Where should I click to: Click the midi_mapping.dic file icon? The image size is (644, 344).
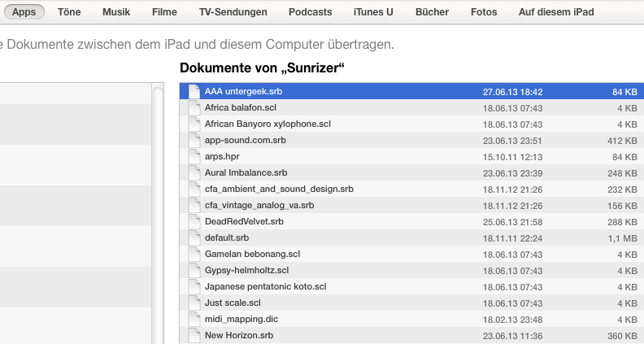tap(194, 319)
